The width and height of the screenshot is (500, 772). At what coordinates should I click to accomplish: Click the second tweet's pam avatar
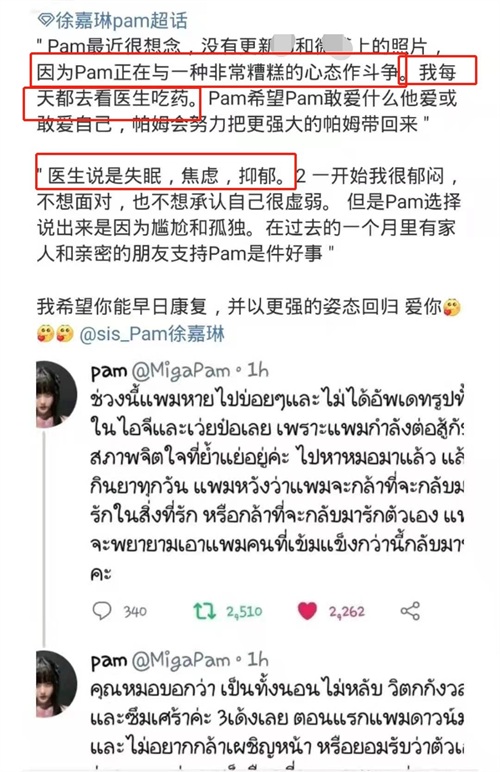(57, 683)
